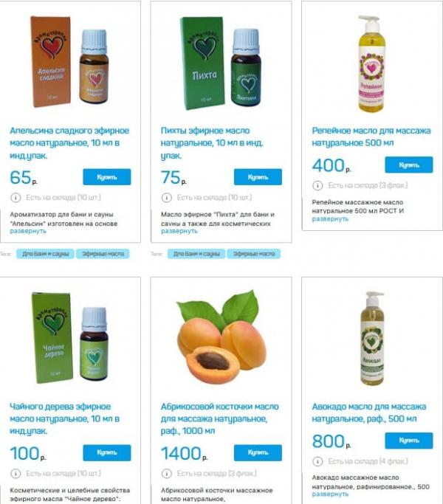Screen dimensions: 443x504
Task: Expand description of Апельсин ароматизатор with развернуть
Action: [x=28, y=231]
